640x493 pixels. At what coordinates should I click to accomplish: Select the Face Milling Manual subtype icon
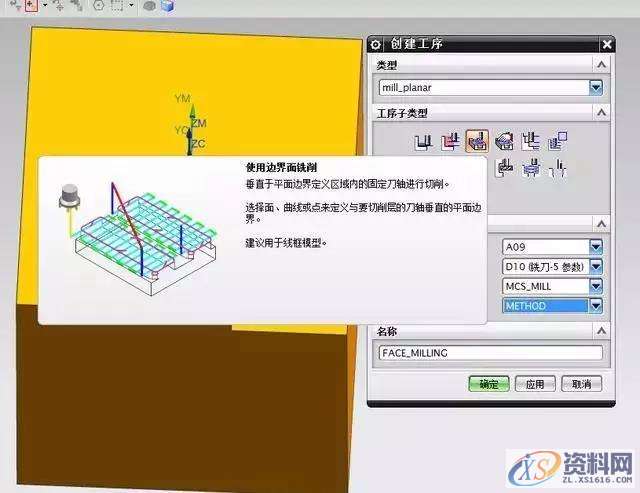coord(504,142)
